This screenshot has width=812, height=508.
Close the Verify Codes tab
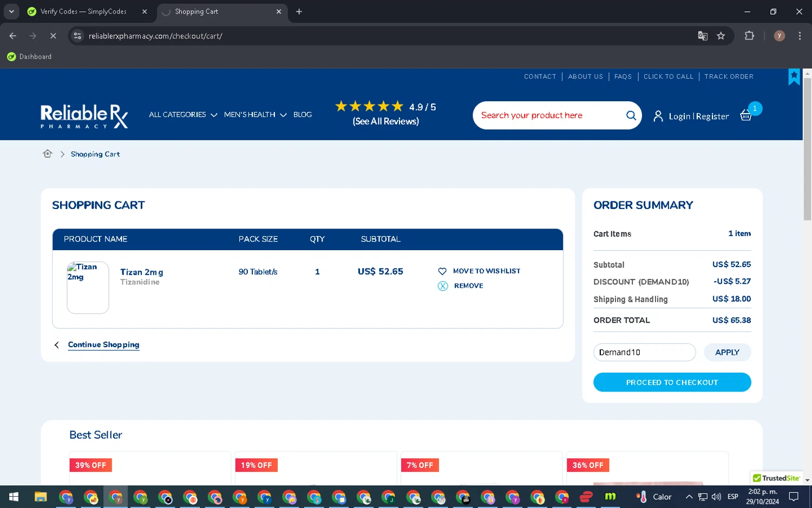tap(145, 11)
